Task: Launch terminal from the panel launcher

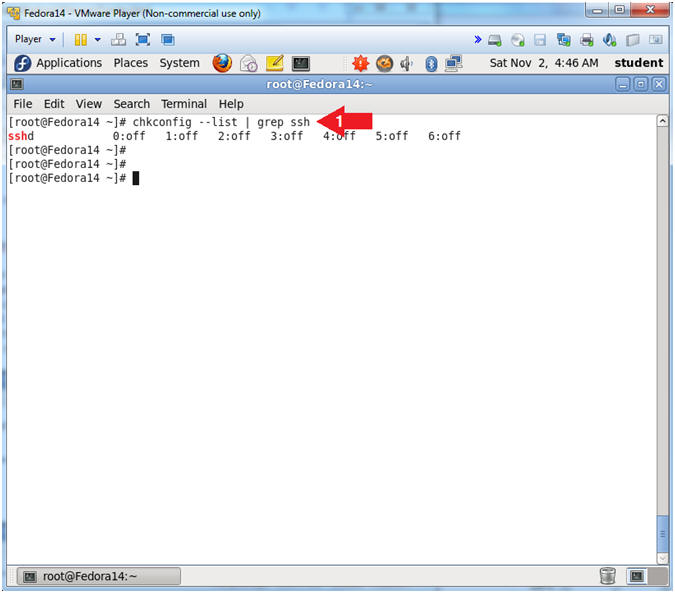Action: pyautogui.click(x=300, y=64)
